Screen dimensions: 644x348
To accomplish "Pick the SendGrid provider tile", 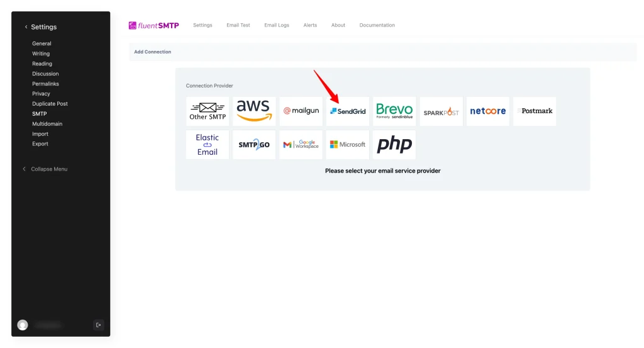I will click(x=348, y=111).
